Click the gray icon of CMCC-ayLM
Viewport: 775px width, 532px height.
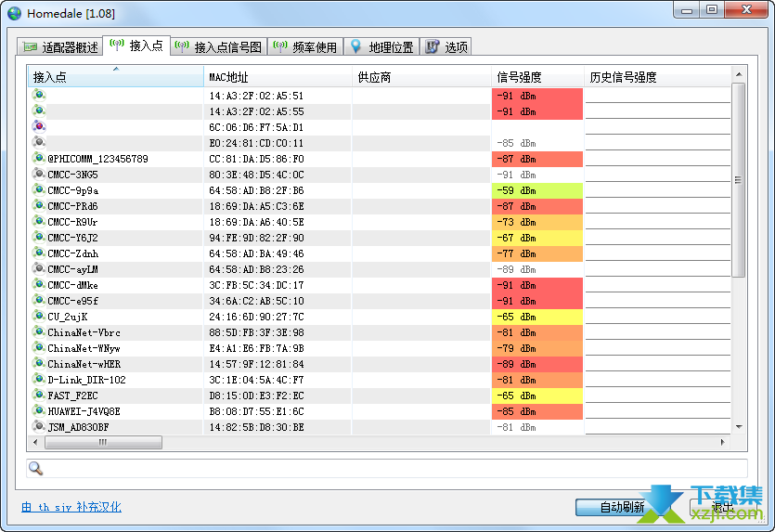[x=39, y=269]
